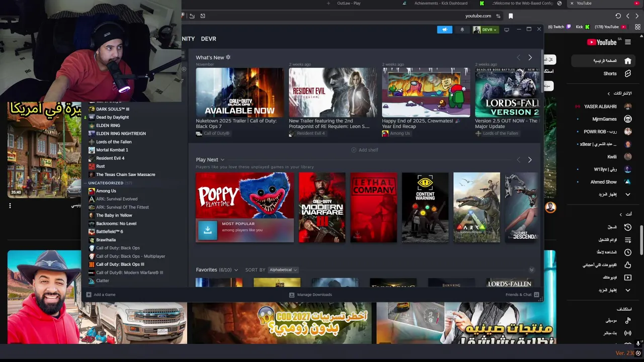Screen dimensions: 644x362
Task: Collapse the Favorites shelf double chevron
Action: point(531,270)
